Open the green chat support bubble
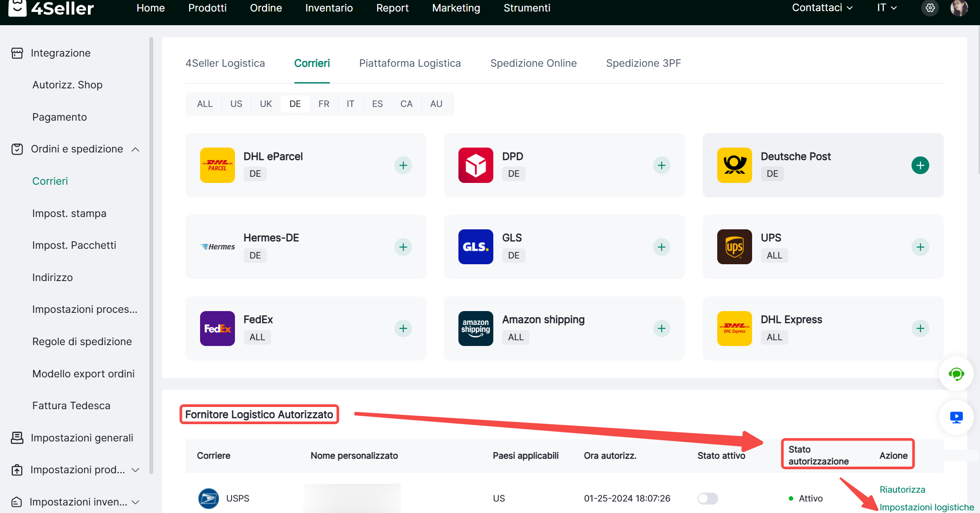Screen dimensions: 980x513 pyautogui.click(x=956, y=374)
